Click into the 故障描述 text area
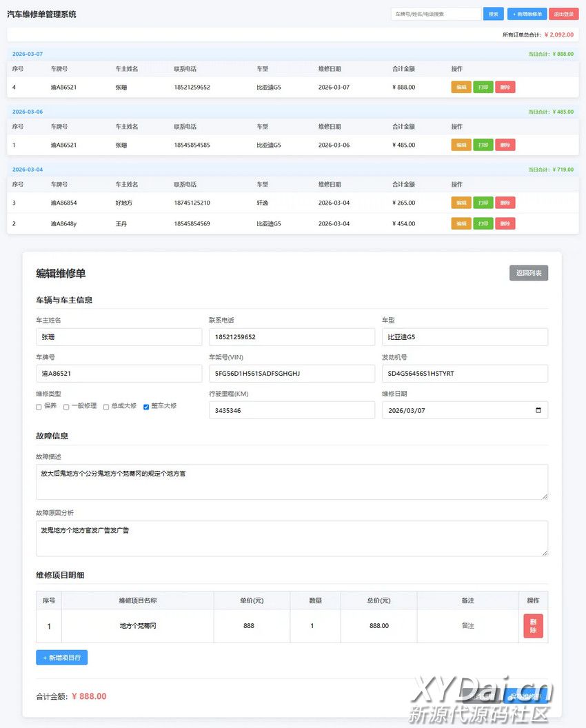 click(x=292, y=481)
